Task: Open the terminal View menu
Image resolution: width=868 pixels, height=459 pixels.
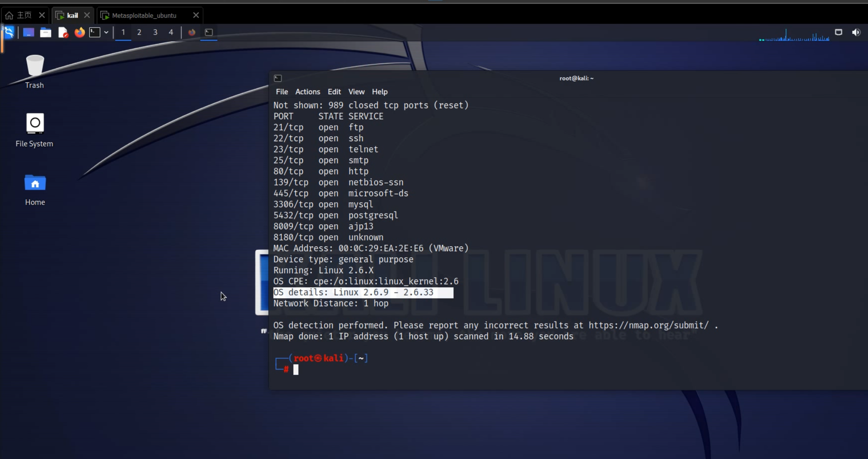Action: pyautogui.click(x=356, y=92)
